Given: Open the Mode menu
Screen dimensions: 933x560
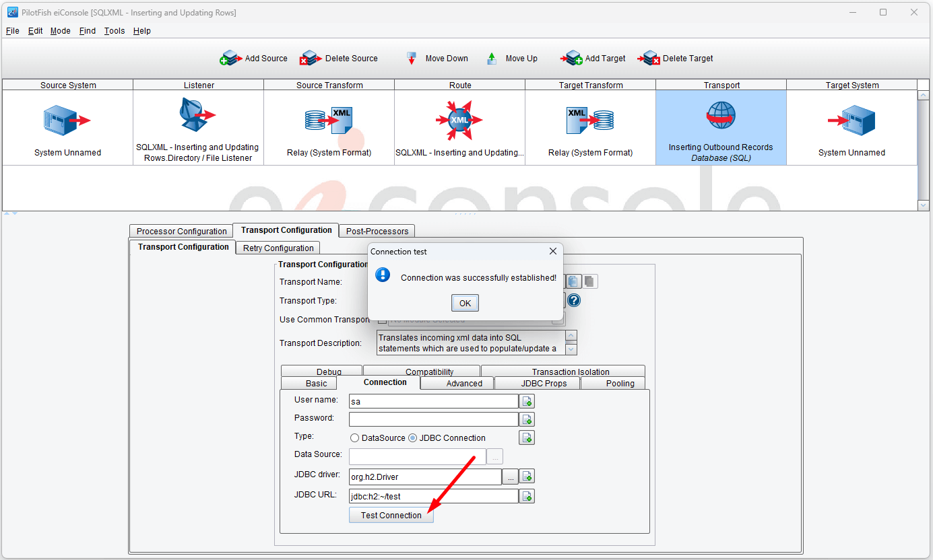Looking at the screenshot, I should coord(60,31).
